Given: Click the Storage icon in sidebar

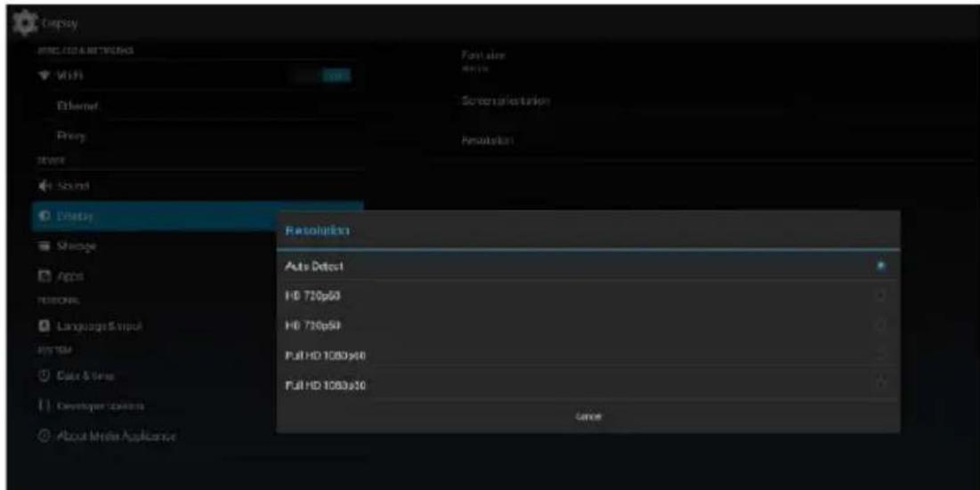Looking at the screenshot, I should pos(44,246).
